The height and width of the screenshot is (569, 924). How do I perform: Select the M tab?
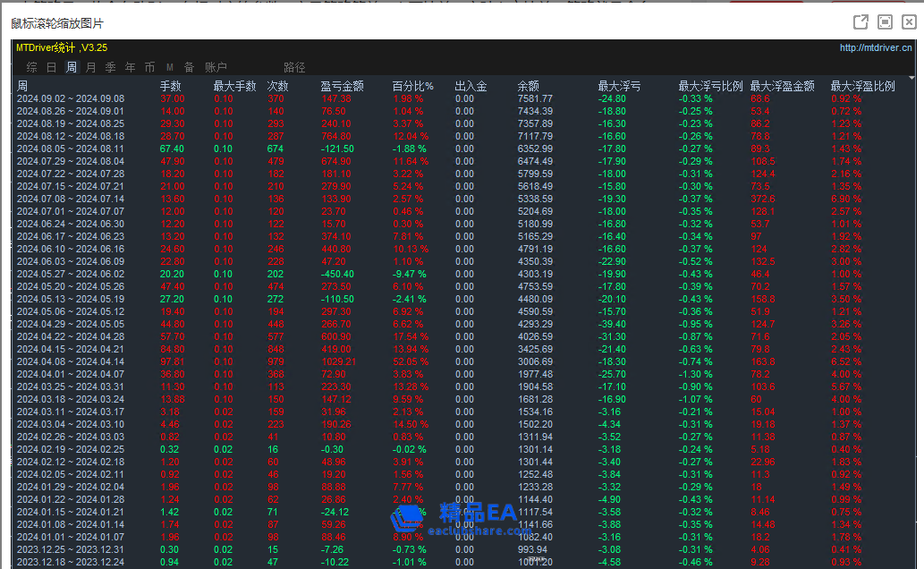click(169, 67)
